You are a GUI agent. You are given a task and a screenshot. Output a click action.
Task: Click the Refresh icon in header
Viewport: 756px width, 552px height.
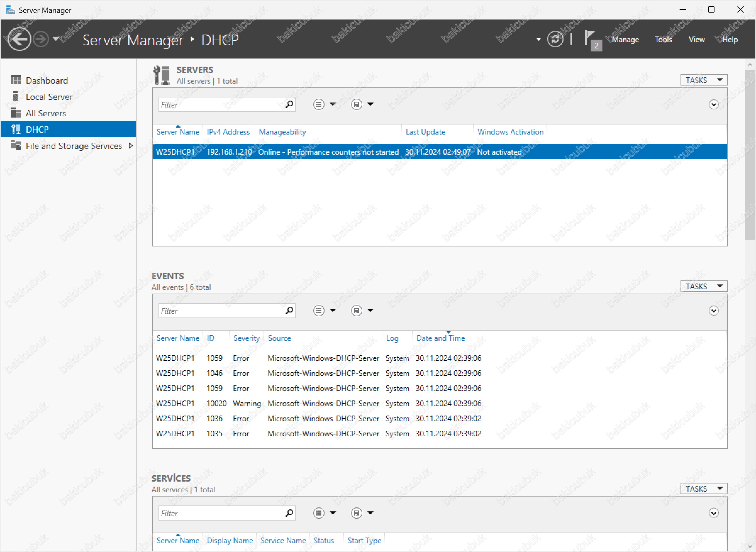[555, 39]
